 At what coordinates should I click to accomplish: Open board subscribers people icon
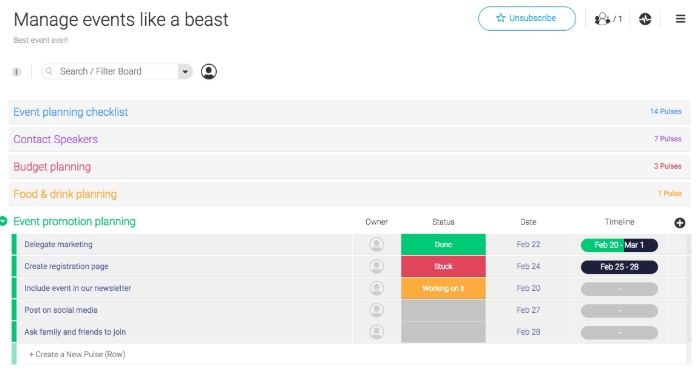pyautogui.click(x=608, y=19)
